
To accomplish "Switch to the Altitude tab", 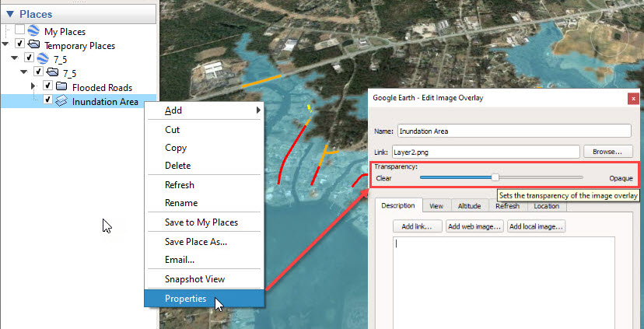I will coord(469,206).
